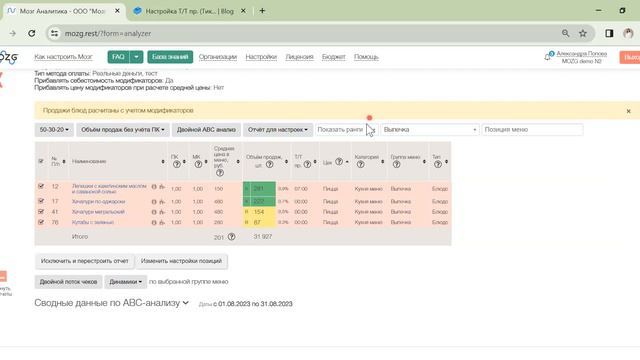The image size is (640, 360).
Task: Click FAQ button
Action: click(118, 57)
